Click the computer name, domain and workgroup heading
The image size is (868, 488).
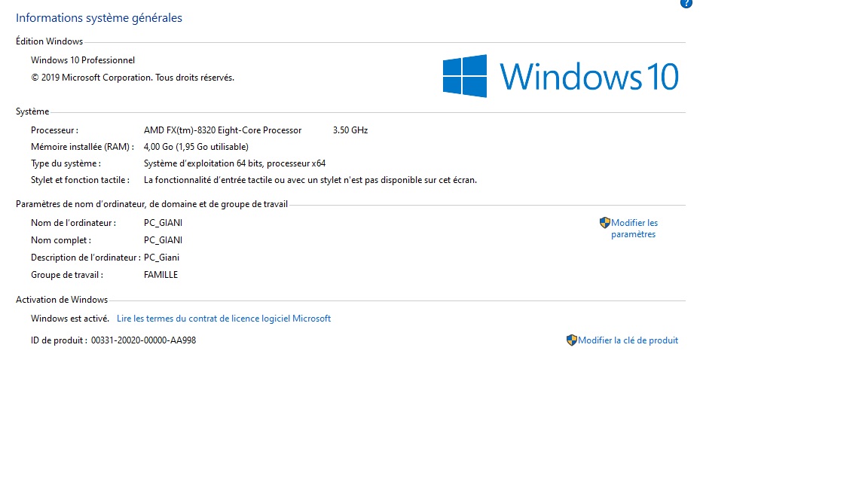(x=151, y=204)
